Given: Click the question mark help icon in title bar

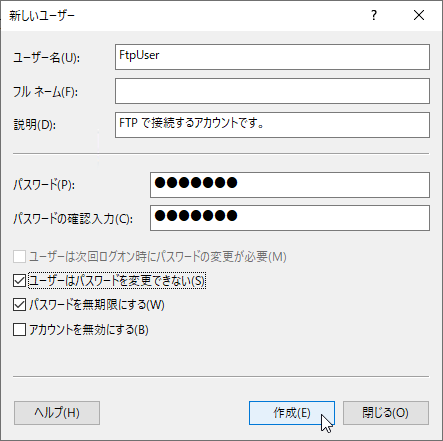Looking at the screenshot, I should (374, 15).
